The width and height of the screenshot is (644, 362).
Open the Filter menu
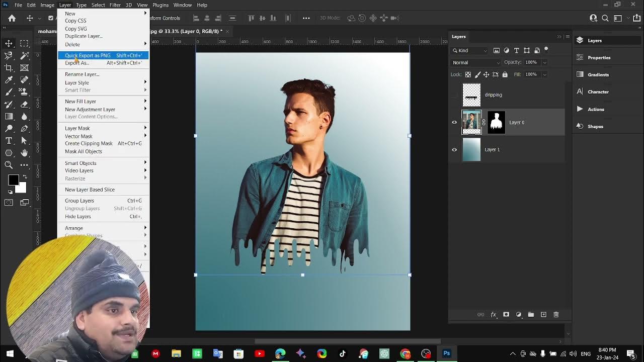point(115,5)
